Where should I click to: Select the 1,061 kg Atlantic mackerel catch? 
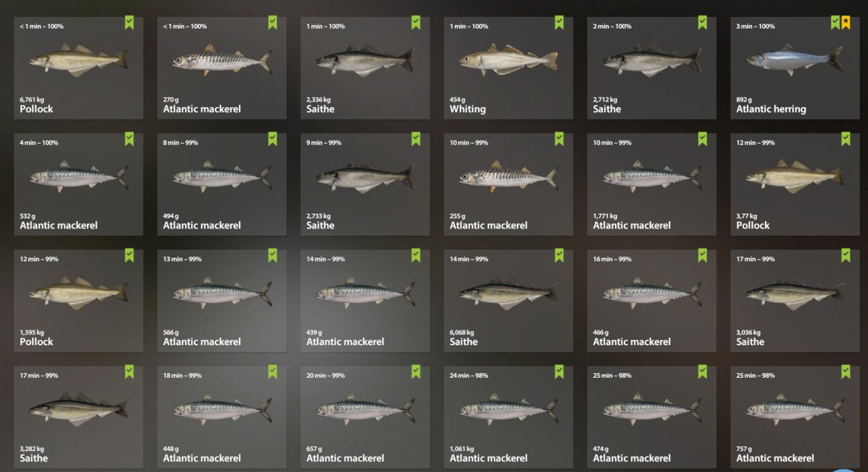pos(508,417)
